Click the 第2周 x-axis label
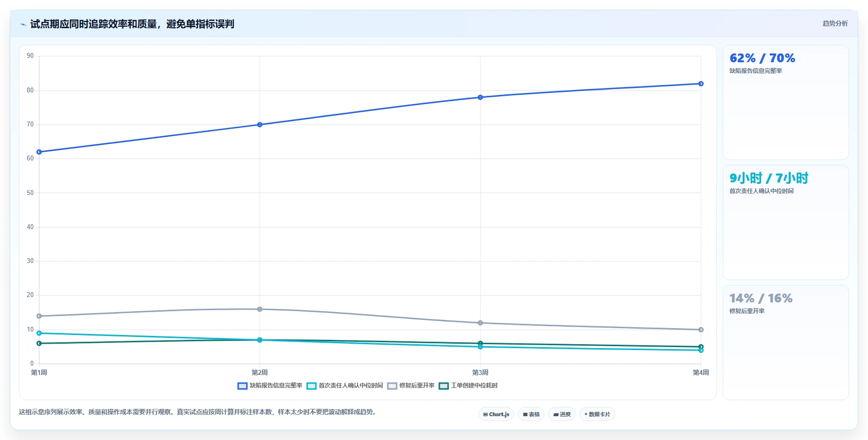 [x=260, y=372]
